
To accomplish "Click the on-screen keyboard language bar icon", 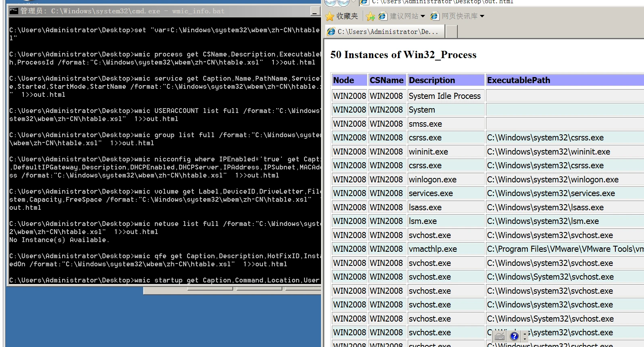I will point(500,337).
